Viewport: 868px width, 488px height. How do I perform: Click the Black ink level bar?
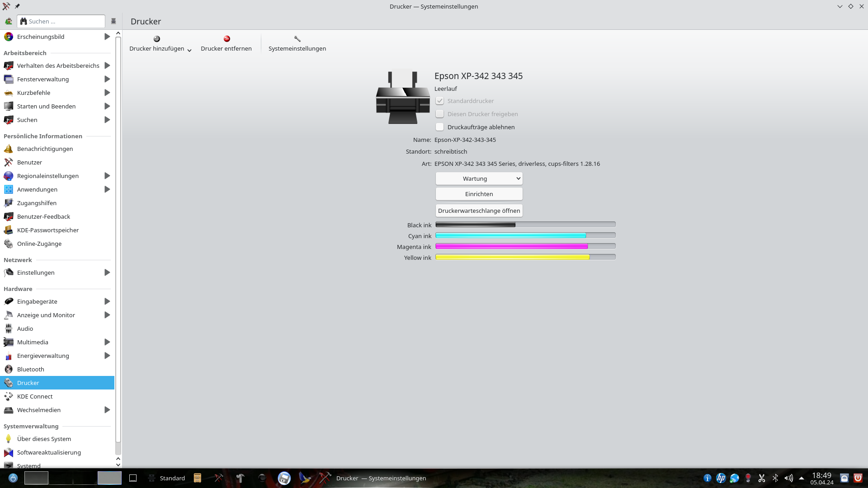pyautogui.click(x=525, y=225)
